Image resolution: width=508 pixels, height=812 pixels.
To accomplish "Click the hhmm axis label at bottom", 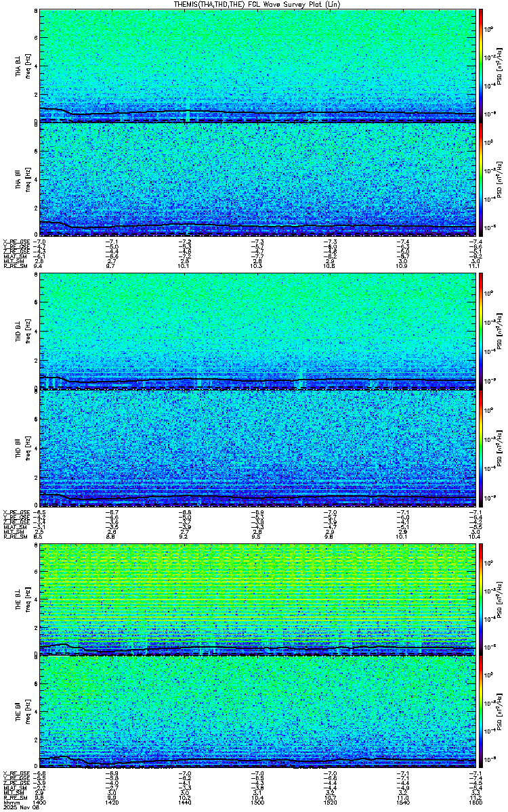I will coord(10,803).
